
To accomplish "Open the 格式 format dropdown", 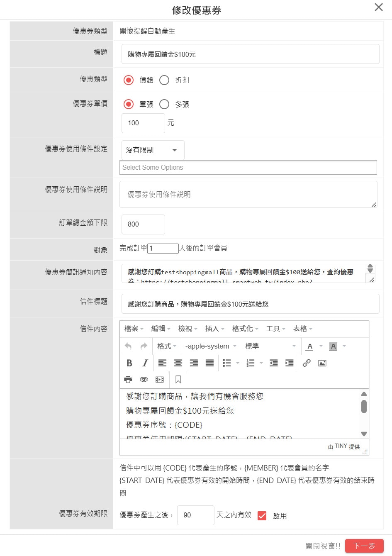I will [167, 346].
